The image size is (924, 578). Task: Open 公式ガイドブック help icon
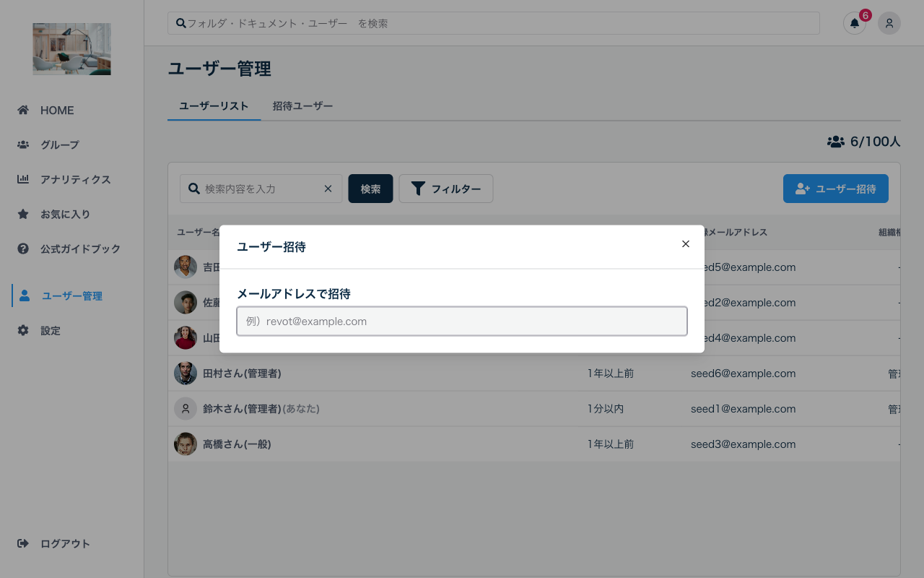click(22, 249)
